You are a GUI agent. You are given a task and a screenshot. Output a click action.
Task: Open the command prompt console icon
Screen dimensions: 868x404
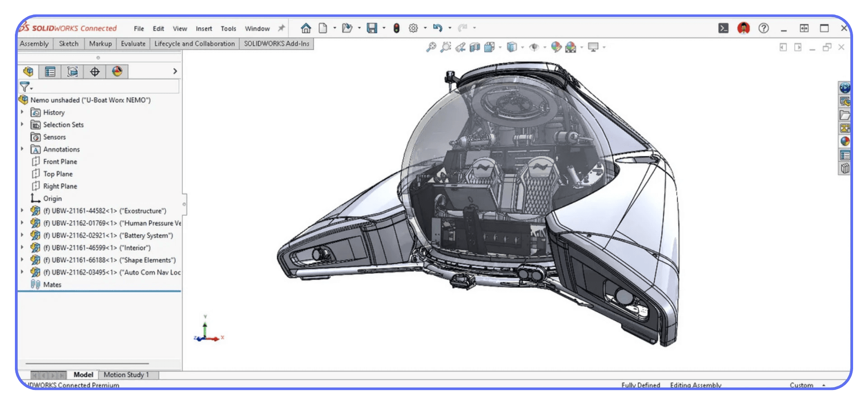tap(723, 28)
